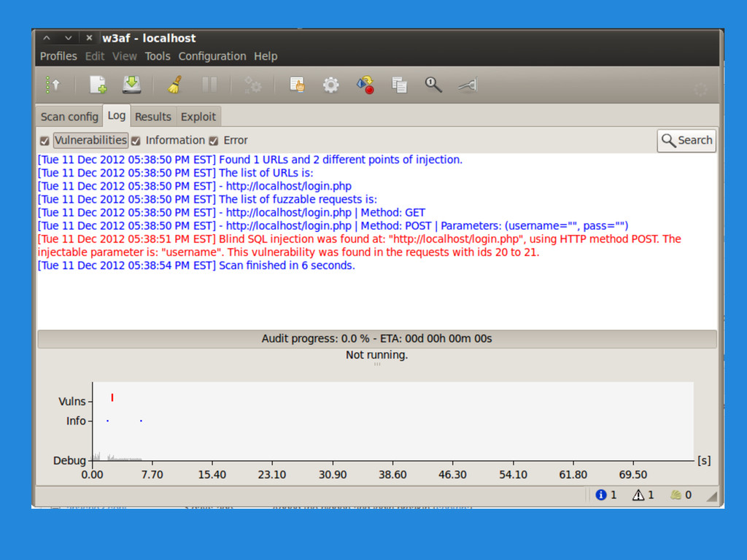This screenshot has width=747, height=560.
Task: Click the magnifier icon inside Search button
Action: (x=668, y=141)
